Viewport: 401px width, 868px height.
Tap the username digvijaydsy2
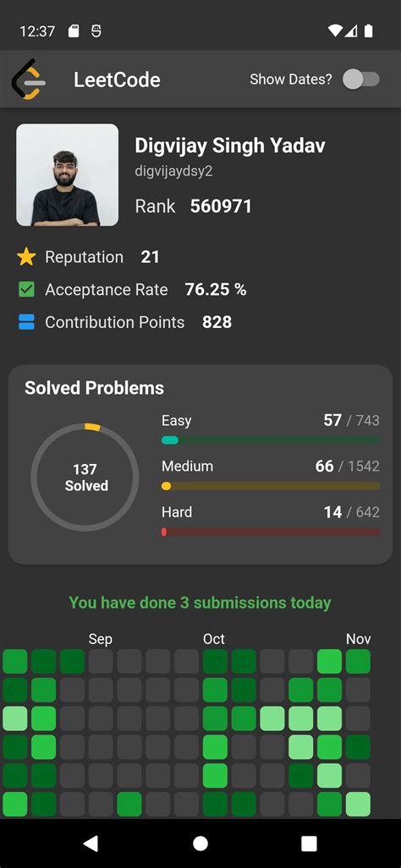pyautogui.click(x=174, y=171)
